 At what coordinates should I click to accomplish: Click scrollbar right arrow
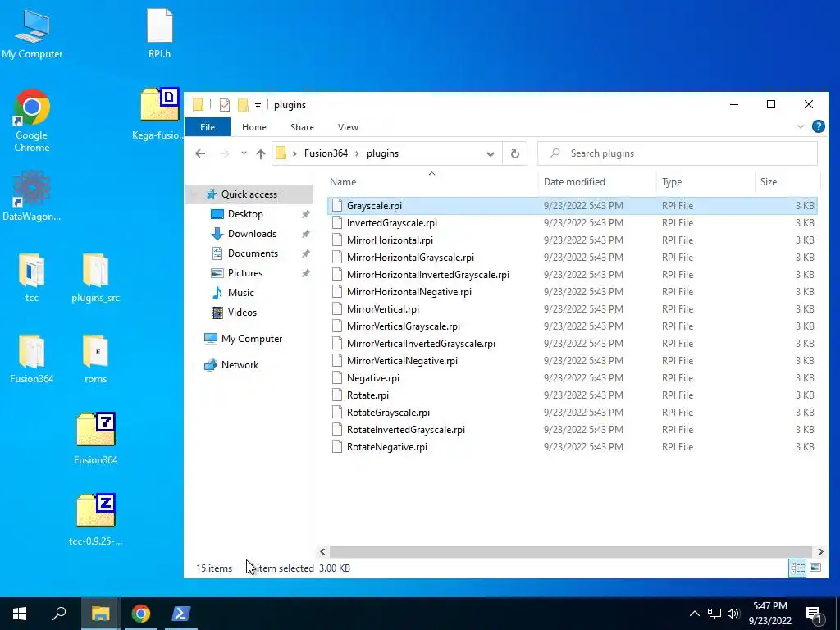[x=820, y=551]
